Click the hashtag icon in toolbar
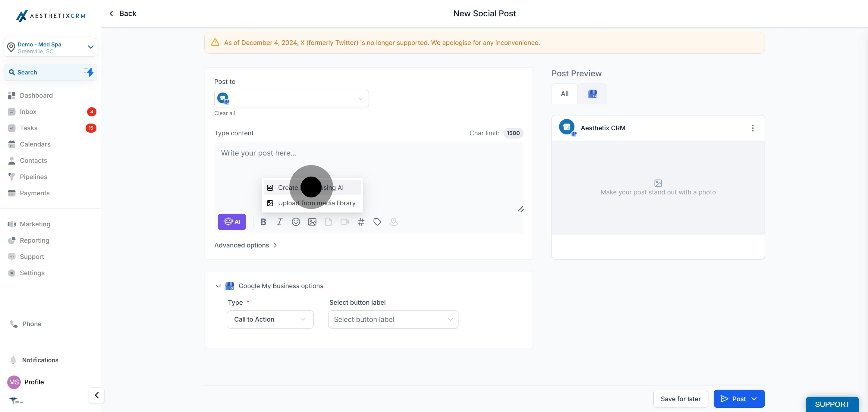This screenshot has height=412, width=868. pyautogui.click(x=360, y=222)
